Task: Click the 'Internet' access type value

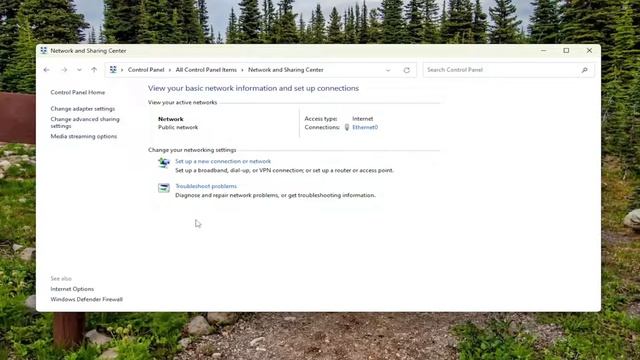Action: click(362, 119)
